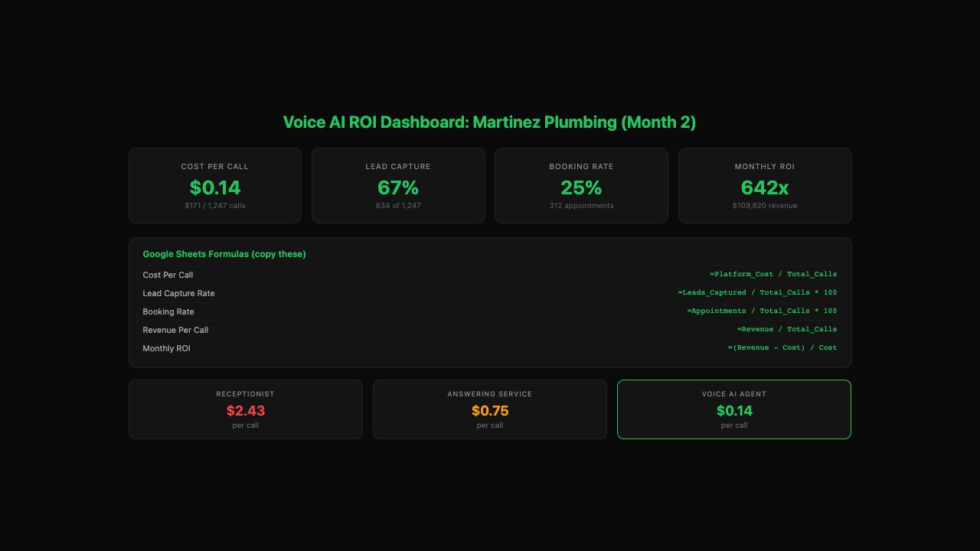Click the Google Sheets Formulas header
Viewport: 980px width, 551px height.
click(224, 253)
